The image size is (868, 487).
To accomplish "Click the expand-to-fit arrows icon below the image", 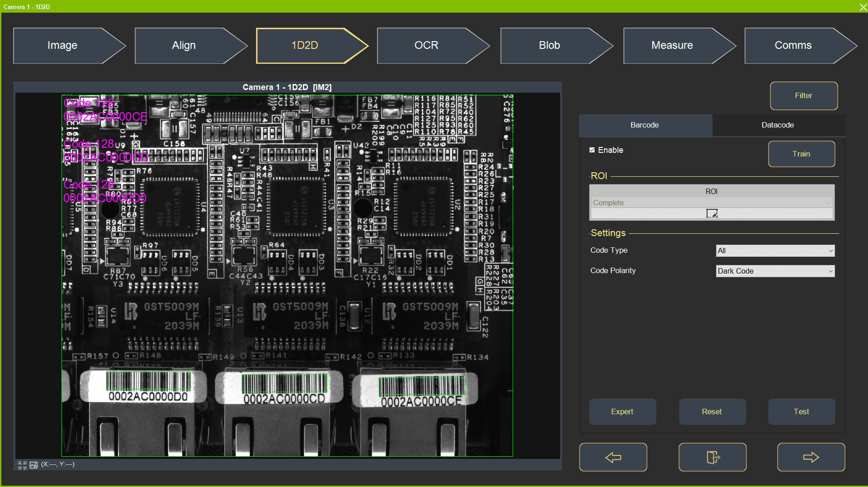I will (x=22, y=465).
